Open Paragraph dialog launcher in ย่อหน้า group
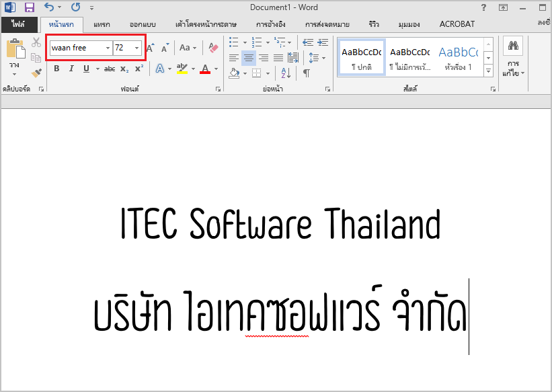Screen dimensions: 552x392 click(x=327, y=89)
